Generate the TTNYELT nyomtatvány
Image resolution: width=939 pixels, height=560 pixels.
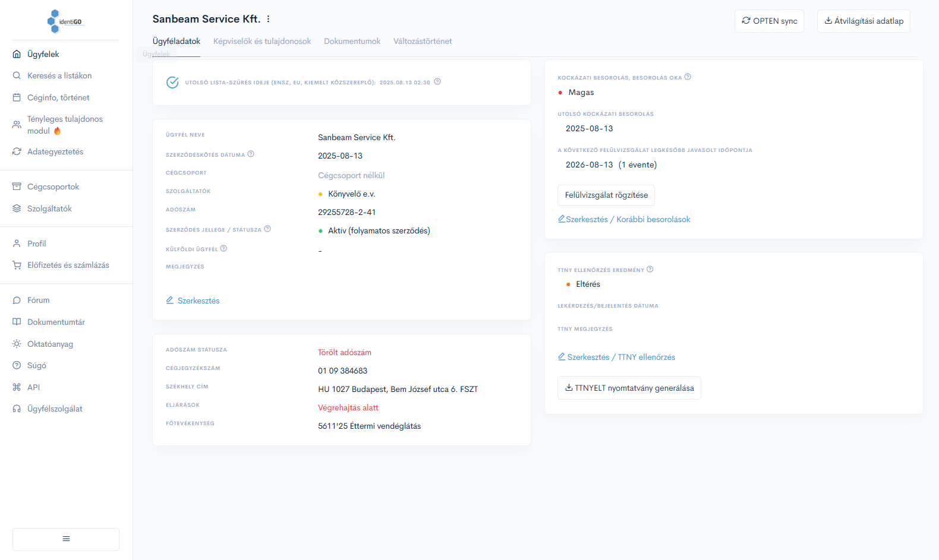point(629,388)
